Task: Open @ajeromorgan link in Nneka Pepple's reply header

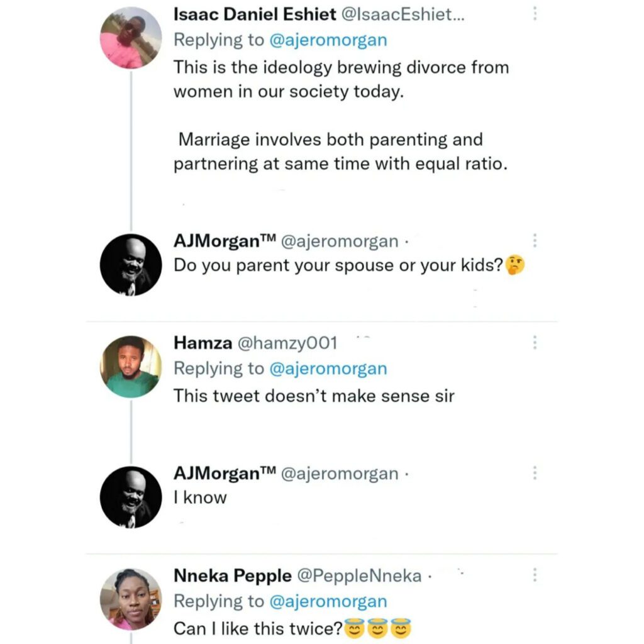Action: coord(328,601)
